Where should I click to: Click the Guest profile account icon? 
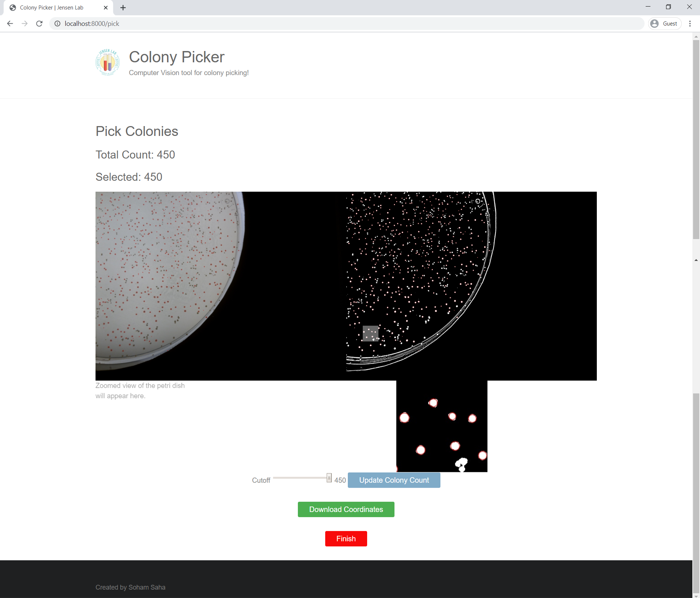tap(654, 23)
